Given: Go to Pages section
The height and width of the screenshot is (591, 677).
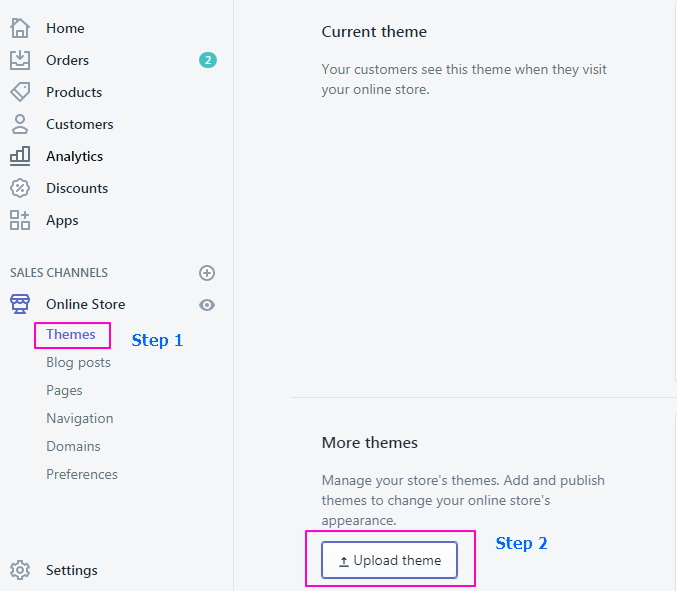Looking at the screenshot, I should [x=64, y=390].
